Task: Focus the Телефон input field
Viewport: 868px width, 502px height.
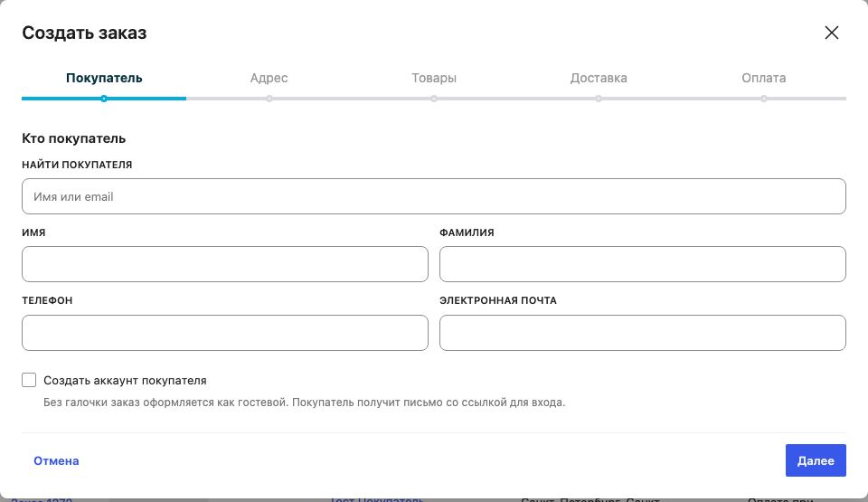Action: (x=225, y=333)
